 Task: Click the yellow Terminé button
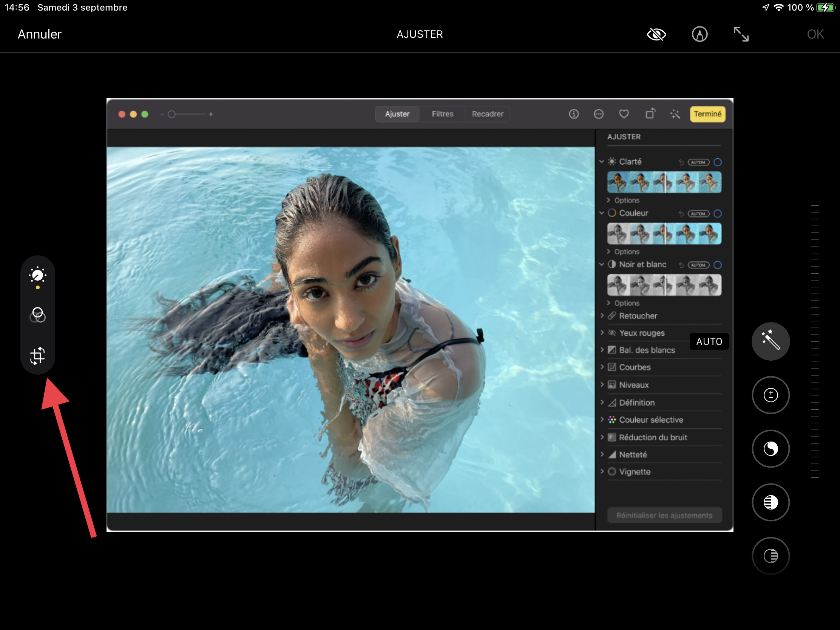click(707, 114)
